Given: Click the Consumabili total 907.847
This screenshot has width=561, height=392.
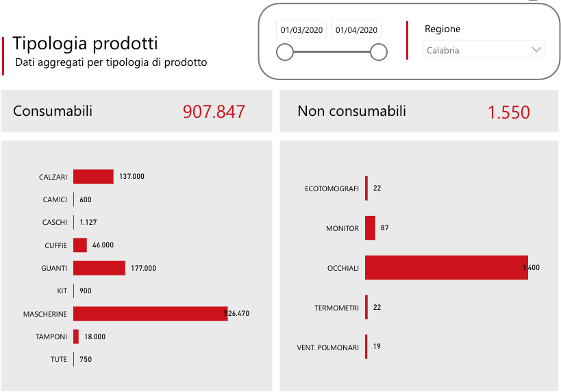Looking at the screenshot, I should [214, 112].
